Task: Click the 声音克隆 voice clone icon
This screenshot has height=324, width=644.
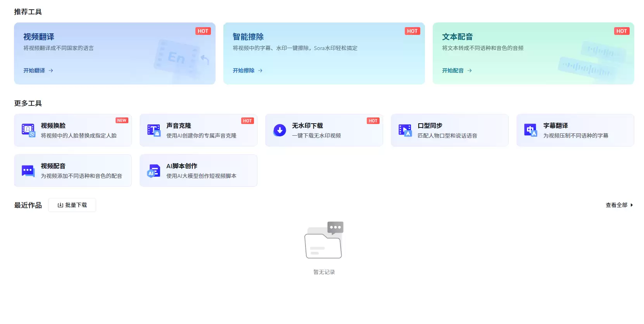Action: pyautogui.click(x=154, y=130)
